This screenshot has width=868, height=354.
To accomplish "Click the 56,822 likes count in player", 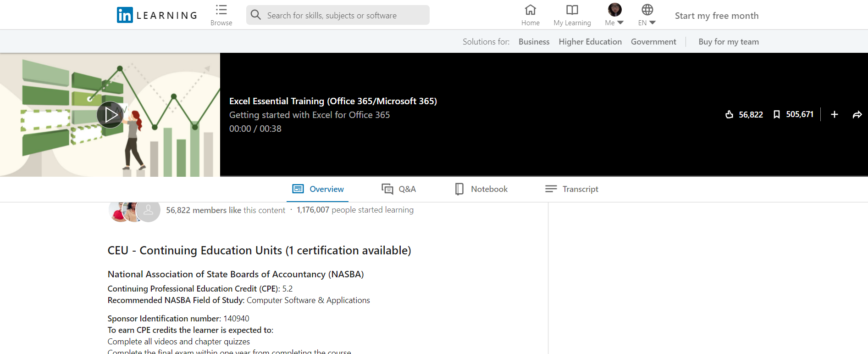I will (x=751, y=114).
